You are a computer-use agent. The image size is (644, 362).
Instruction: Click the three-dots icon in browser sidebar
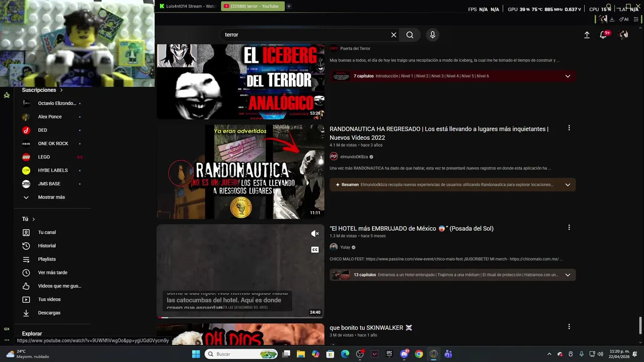[x=7, y=340]
